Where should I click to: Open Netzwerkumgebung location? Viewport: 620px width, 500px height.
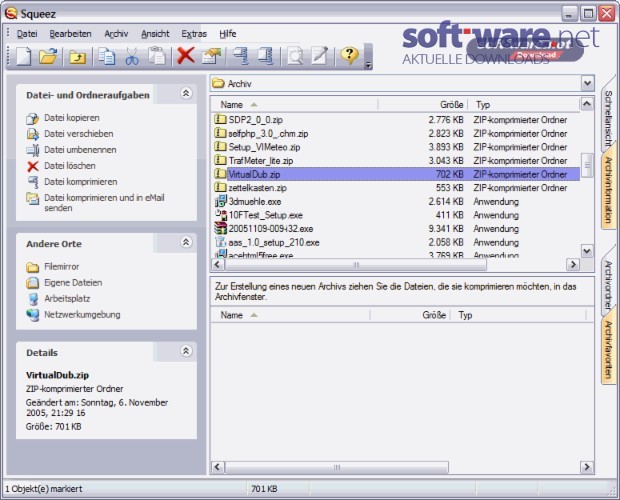click(x=82, y=315)
